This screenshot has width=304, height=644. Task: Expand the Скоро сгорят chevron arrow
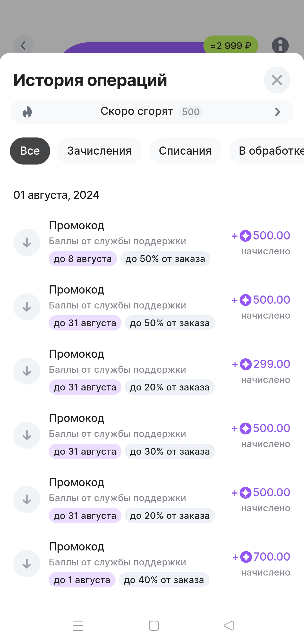[278, 112]
